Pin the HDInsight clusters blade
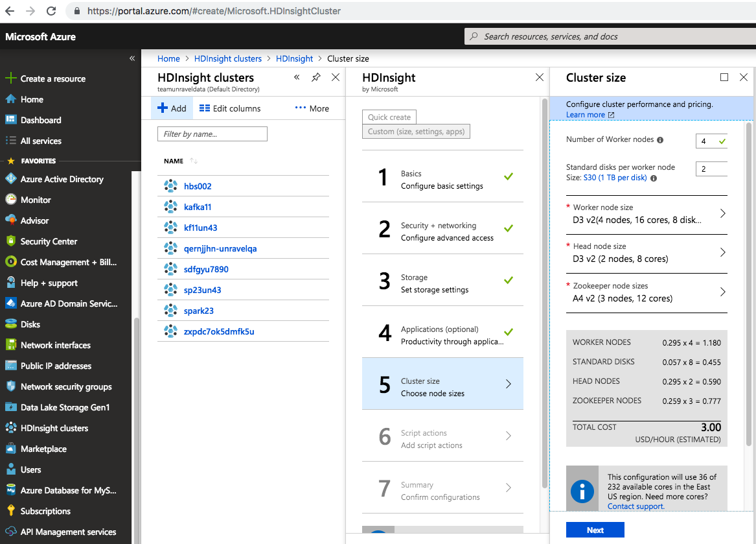The image size is (756, 544). tap(315, 77)
